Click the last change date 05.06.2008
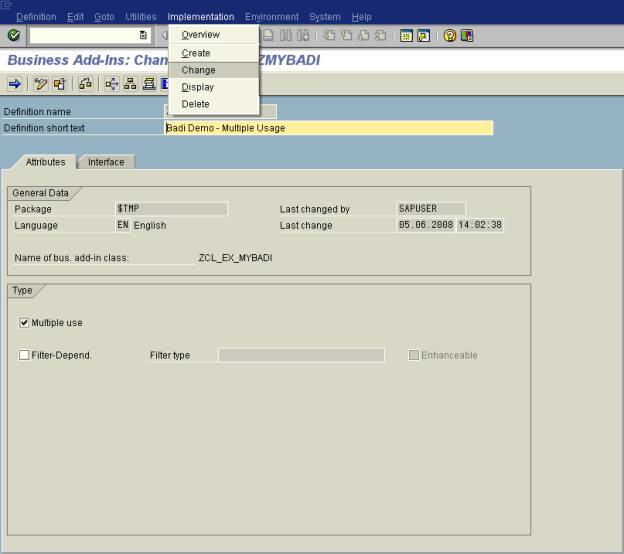624x554 pixels. tap(426, 225)
